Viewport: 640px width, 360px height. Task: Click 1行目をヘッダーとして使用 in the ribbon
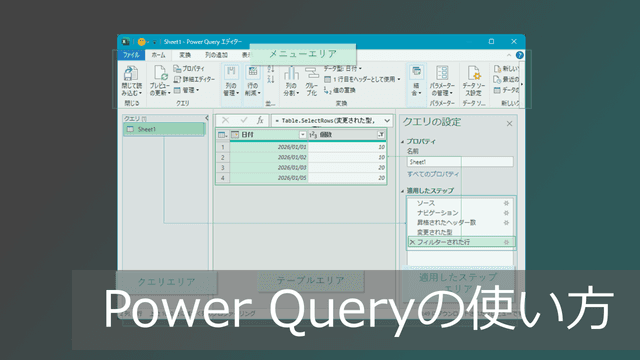(x=362, y=79)
